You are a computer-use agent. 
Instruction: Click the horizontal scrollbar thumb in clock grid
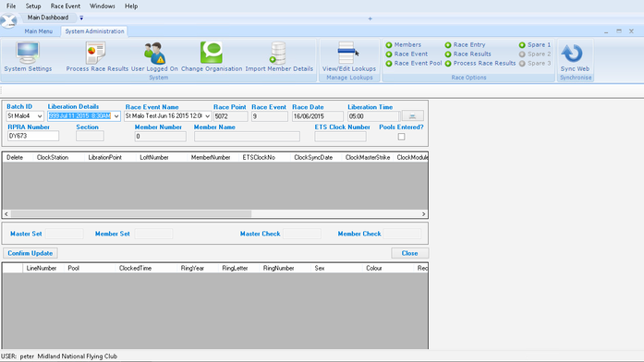pyautogui.click(x=131, y=214)
